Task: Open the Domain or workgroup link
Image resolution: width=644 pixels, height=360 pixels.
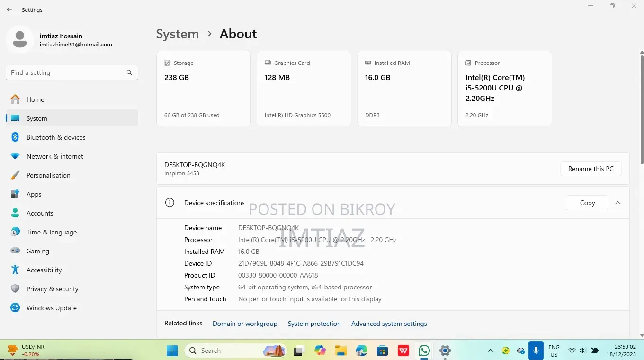Action: point(245,324)
